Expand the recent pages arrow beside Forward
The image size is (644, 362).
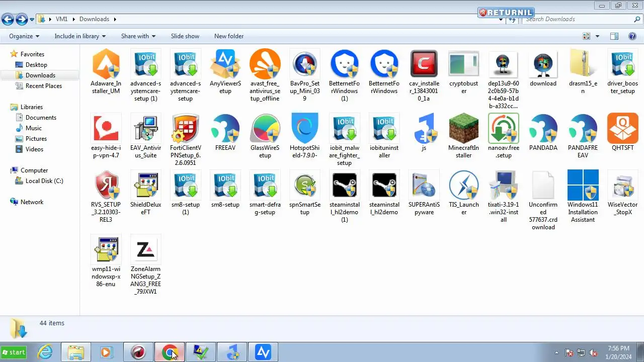[x=32, y=20]
